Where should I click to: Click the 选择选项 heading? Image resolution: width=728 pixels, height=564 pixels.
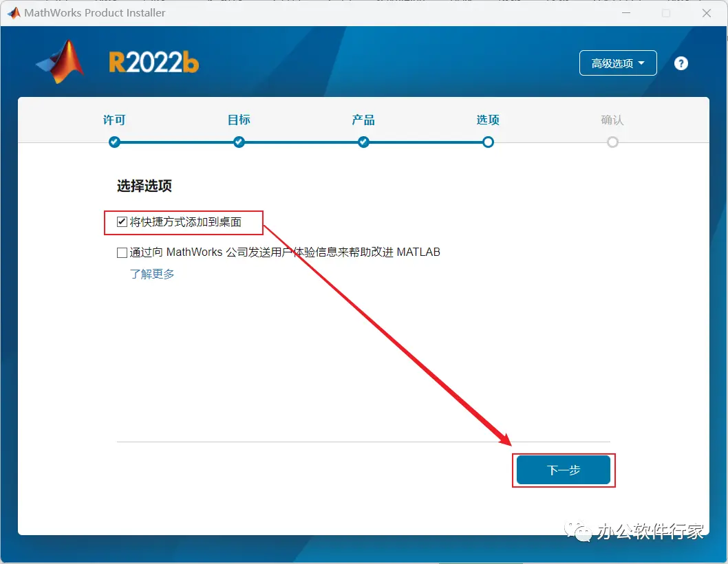coord(144,186)
